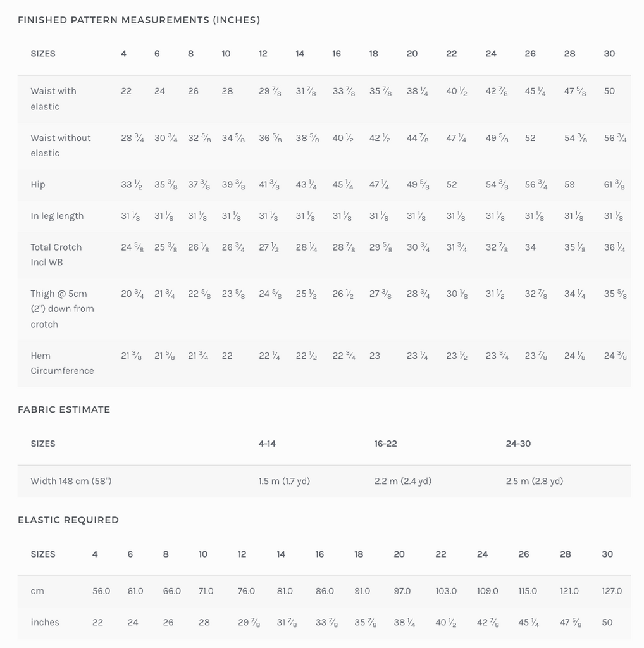
Task: Select the Waist with elastic row label
Action: pyautogui.click(x=54, y=99)
